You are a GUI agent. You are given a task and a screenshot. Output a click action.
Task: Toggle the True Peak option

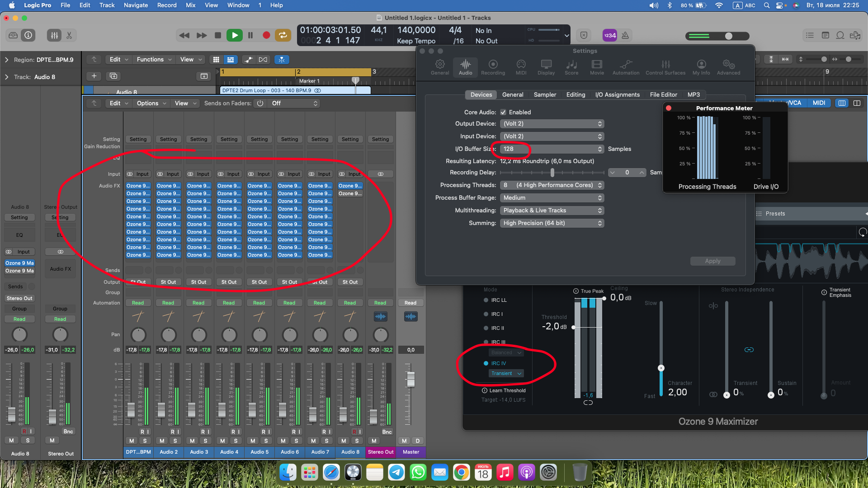click(576, 291)
